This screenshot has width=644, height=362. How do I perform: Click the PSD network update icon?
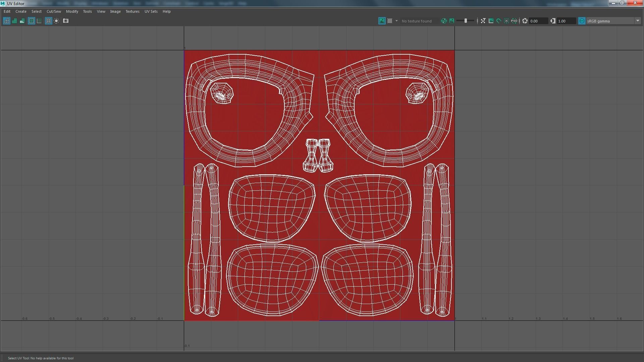[514, 21]
